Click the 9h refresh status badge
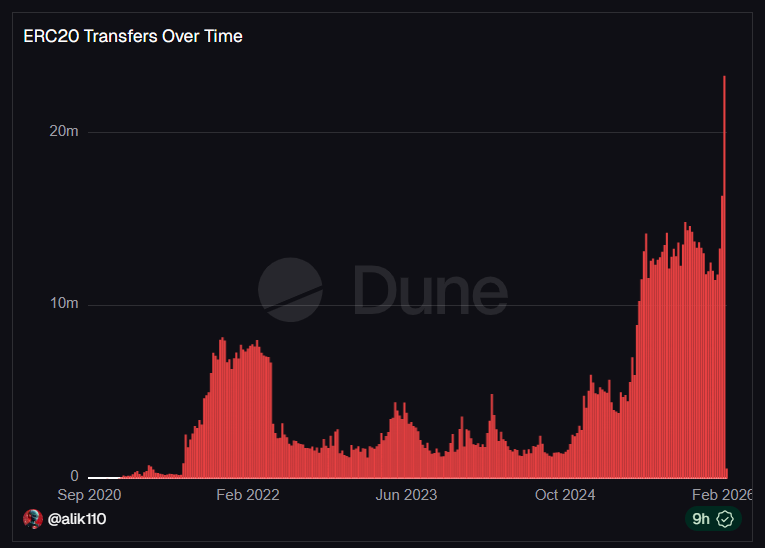The width and height of the screenshot is (765, 548). [713, 519]
